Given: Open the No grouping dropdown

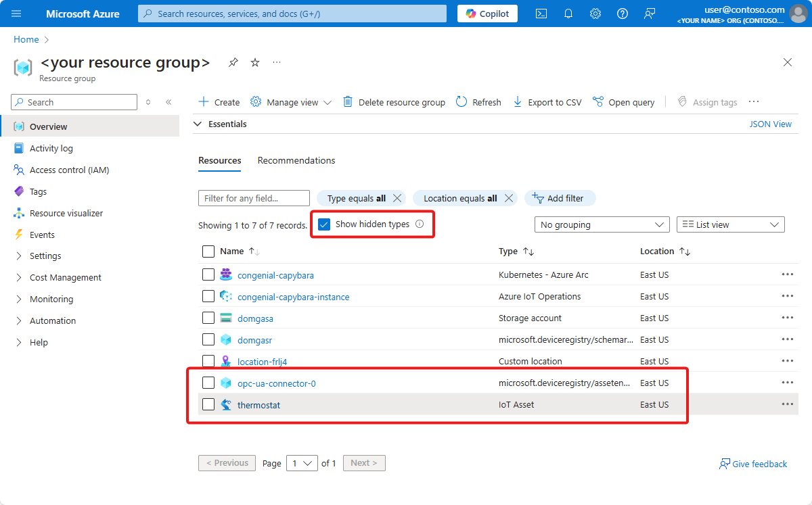Looking at the screenshot, I should click(602, 224).
